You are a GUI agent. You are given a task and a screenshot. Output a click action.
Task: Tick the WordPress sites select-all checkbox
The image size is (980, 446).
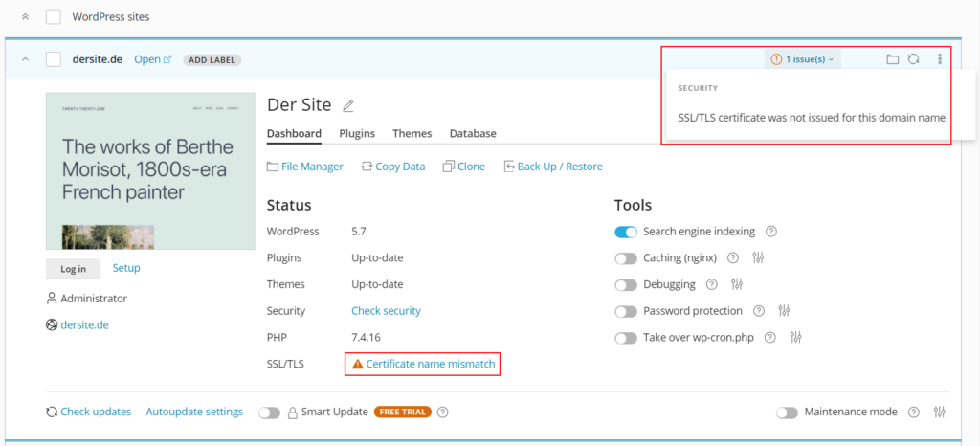(x=54, y=17)
